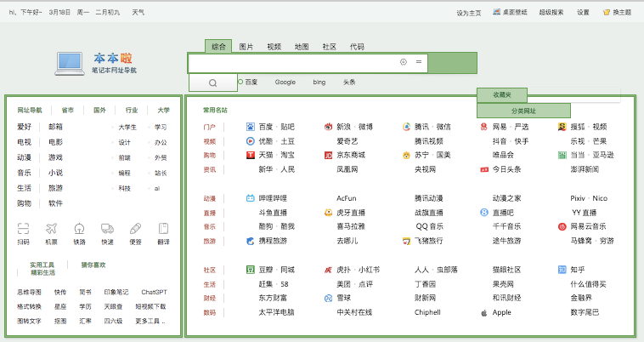Click the 新浪 Weibo eye icon
Viewport: 644px width, 342px height.
[328, 127]
